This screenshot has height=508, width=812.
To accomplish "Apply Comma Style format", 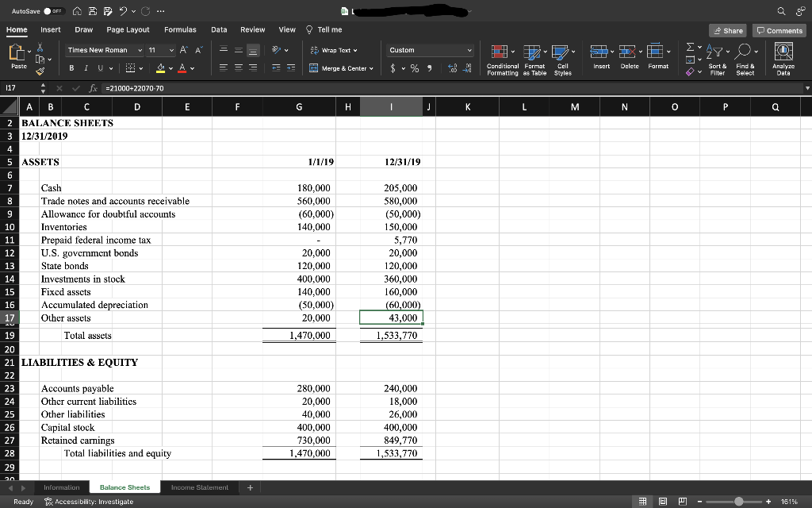I will tap(429, 68).
